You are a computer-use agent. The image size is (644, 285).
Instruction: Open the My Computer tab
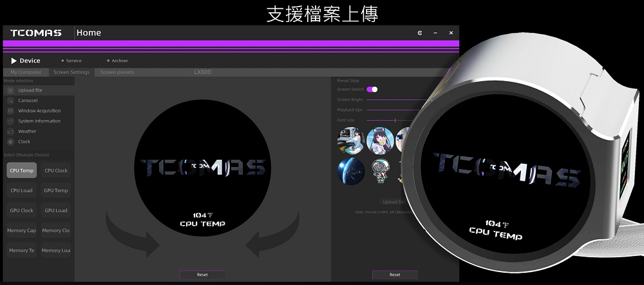pos(26,72)
